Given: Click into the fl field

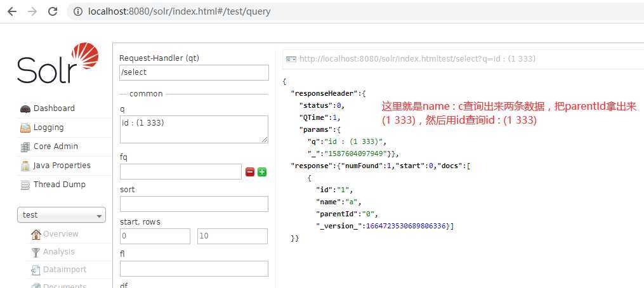Looking at the screenshot, I should pos(194,269).
